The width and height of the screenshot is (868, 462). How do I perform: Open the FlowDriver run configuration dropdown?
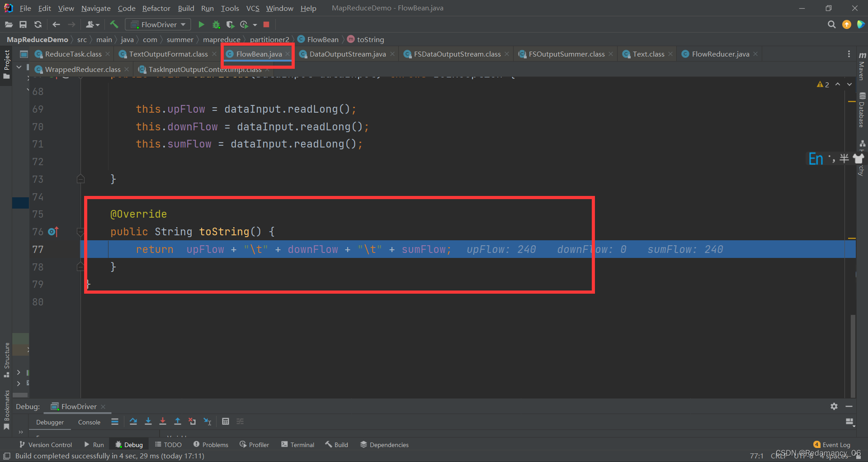click(158, 24)
